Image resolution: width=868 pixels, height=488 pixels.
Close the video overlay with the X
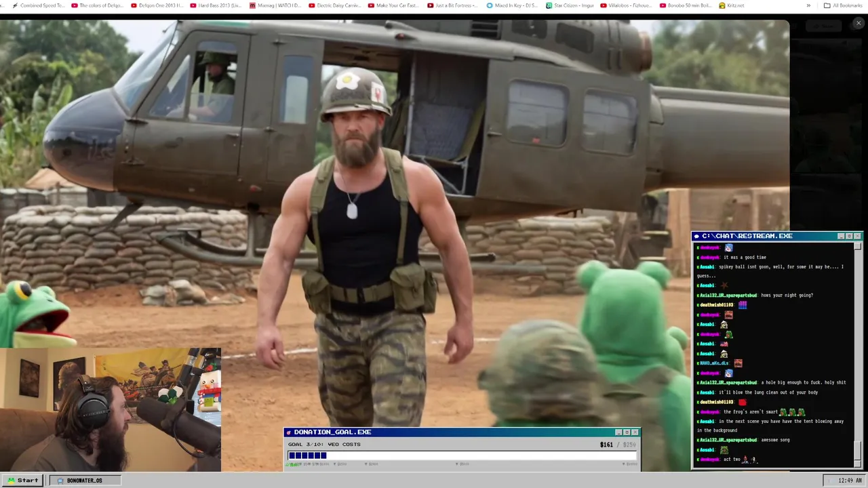pos(859,23)
